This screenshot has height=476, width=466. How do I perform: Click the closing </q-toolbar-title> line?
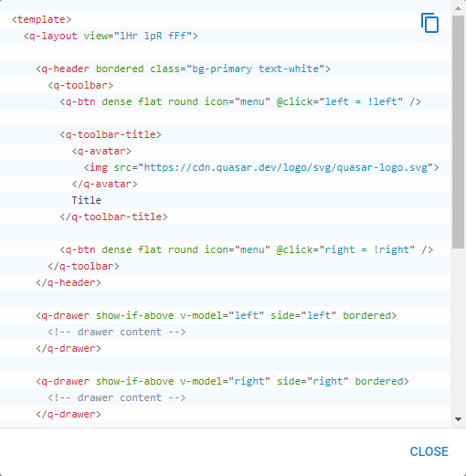coord(113,217)
